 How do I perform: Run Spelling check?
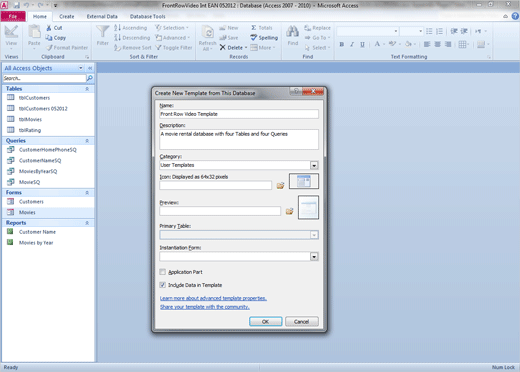pyautogui.click(x=264, y=38)
